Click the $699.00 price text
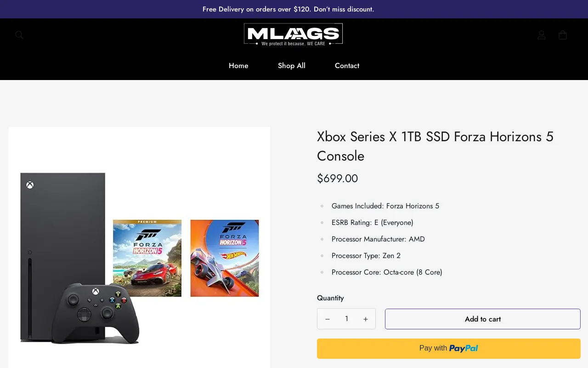The image size is (588, 368). [337, 178]
